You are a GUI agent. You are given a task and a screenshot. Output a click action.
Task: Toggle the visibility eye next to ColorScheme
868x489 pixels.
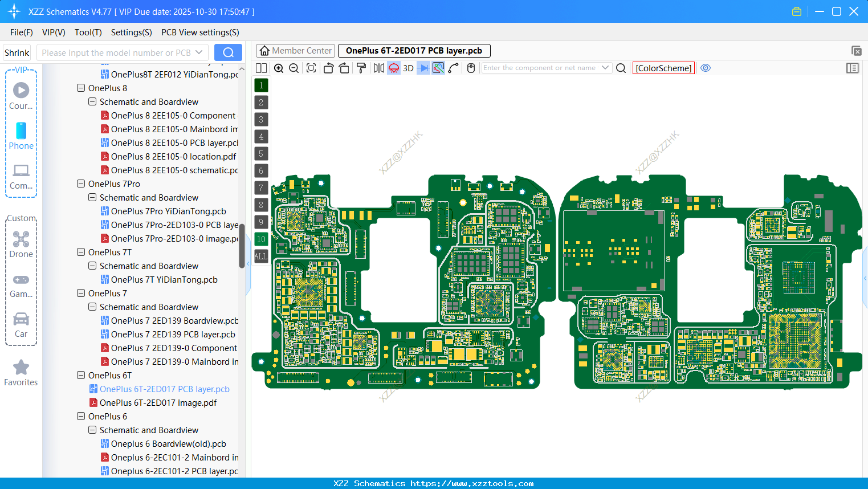[706, 68]
